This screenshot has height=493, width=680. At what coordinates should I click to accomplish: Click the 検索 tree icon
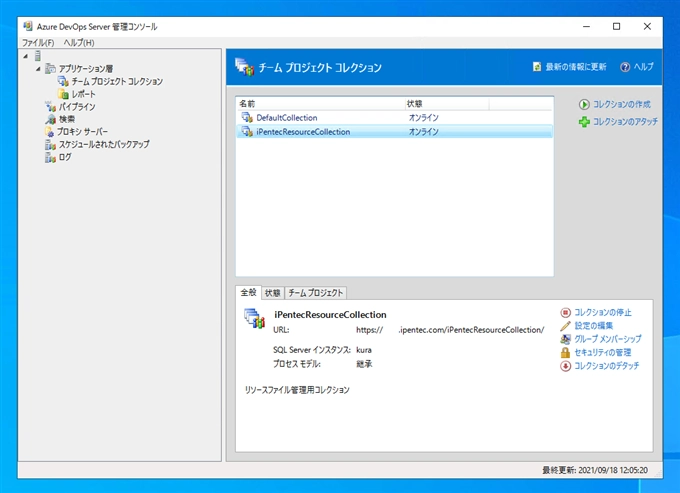pyautogui.click(x=50, y=119)
